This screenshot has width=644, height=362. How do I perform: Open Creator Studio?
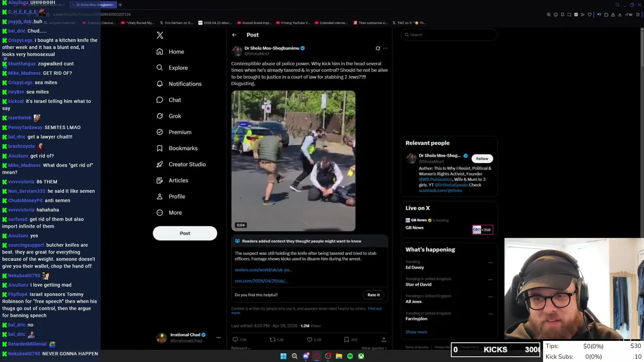[x=181, y=164]
